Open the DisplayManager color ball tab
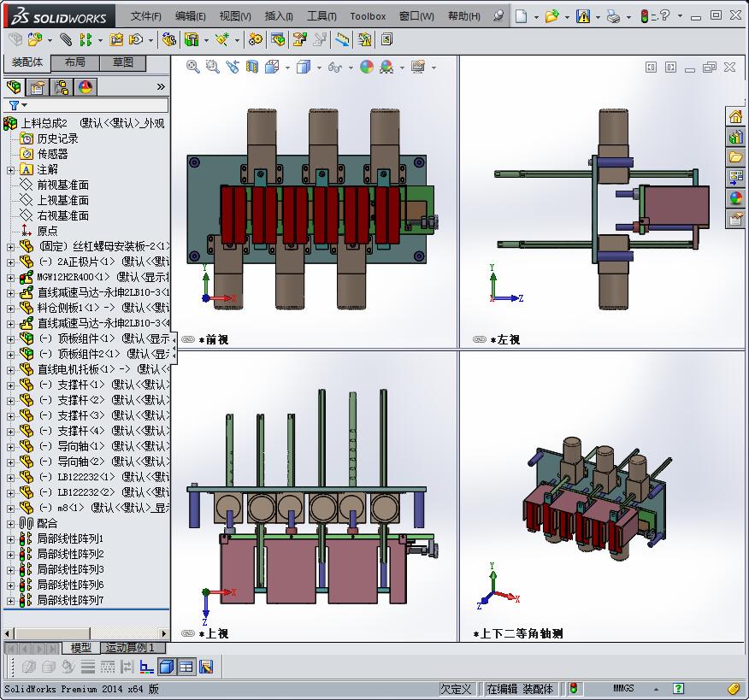749x700 pixels. point(86,87)
